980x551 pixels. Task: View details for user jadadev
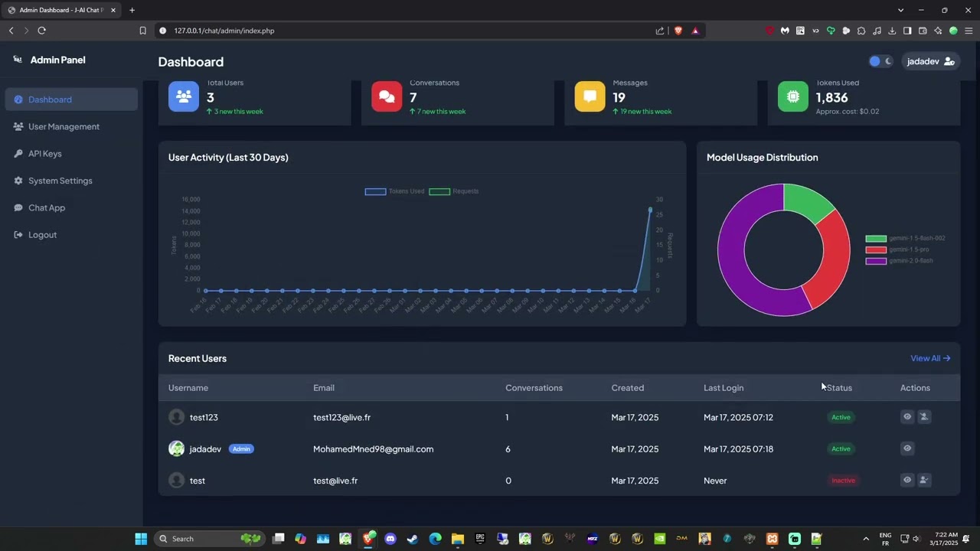907,448
